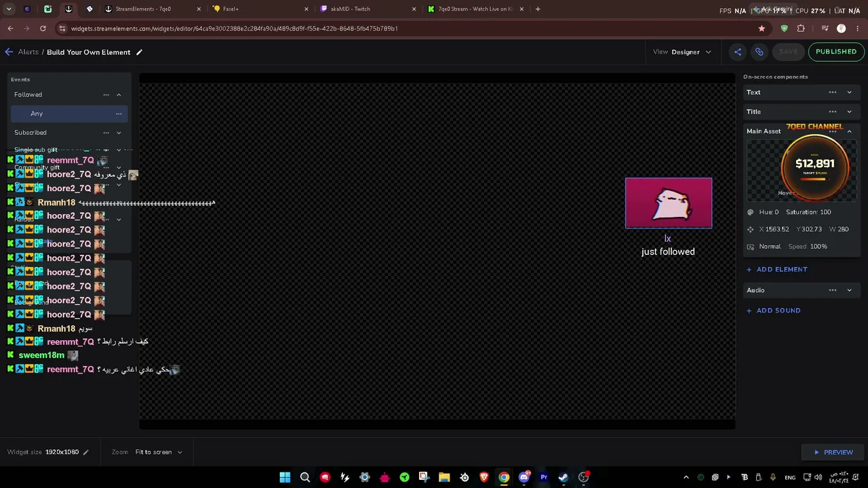Open Premiere Pro from the taskbar
Image resolution: width=868 pixels, height=488 pixels.
544,477
